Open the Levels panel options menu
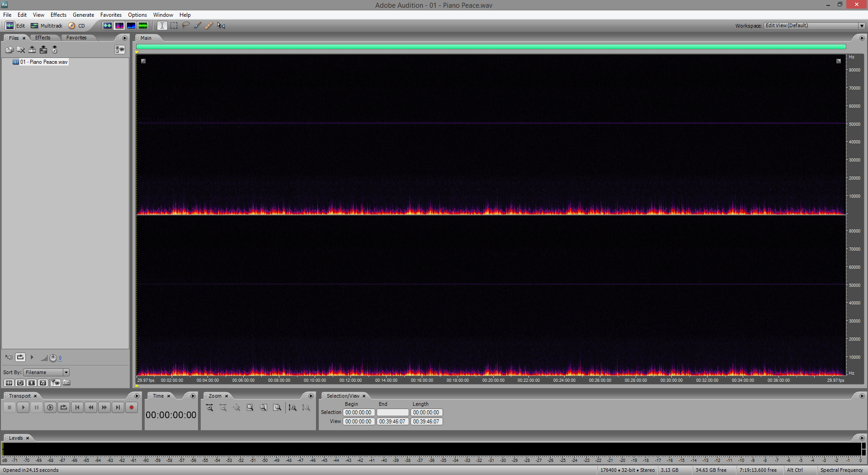868x475 pixels. (x=862, y=438)
